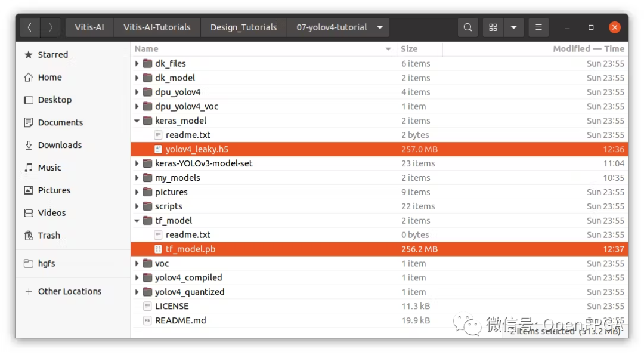Go back with left arrow

[x=30, y=27]
